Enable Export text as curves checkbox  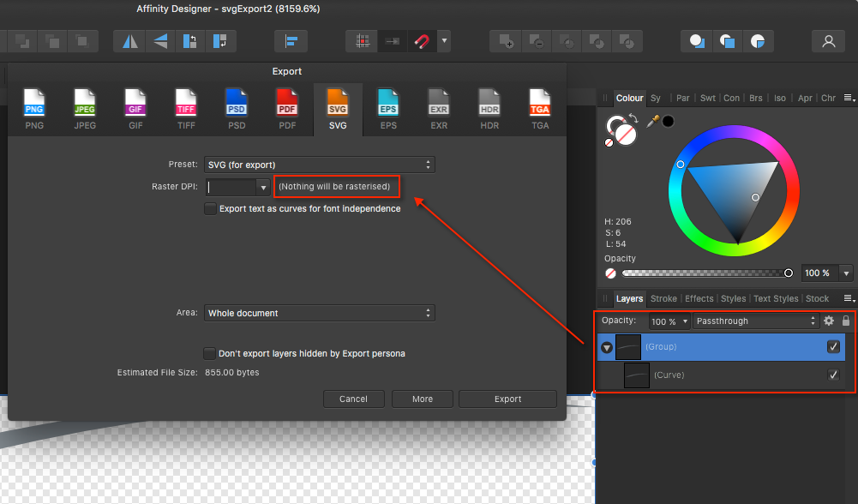(x=210, y=208)
